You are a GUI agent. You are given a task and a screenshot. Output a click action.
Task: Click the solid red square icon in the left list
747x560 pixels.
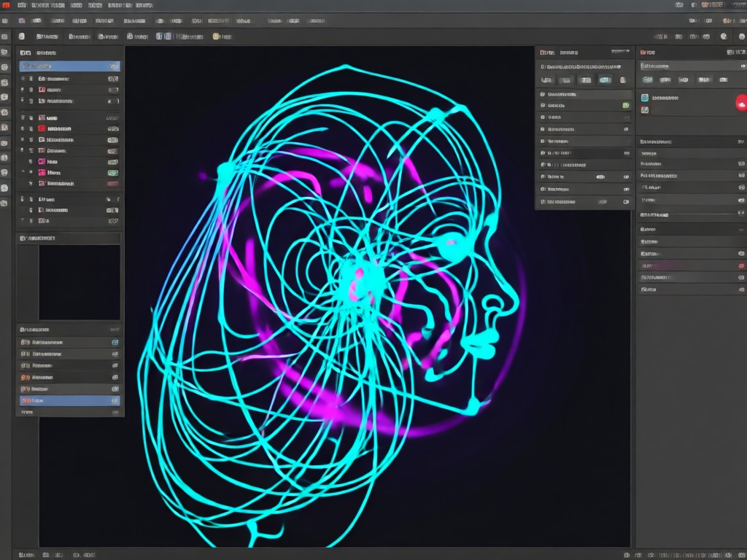coord(42,128)
